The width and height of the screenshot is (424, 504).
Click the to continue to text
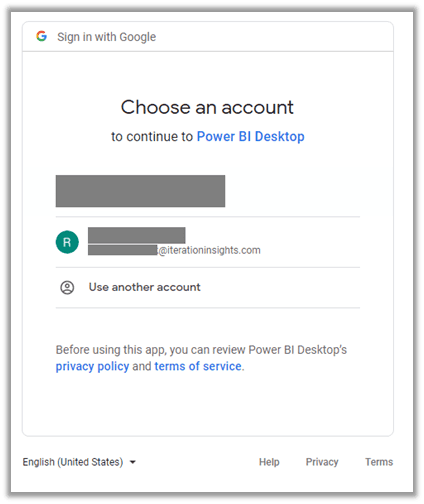[x=152, y=136]
